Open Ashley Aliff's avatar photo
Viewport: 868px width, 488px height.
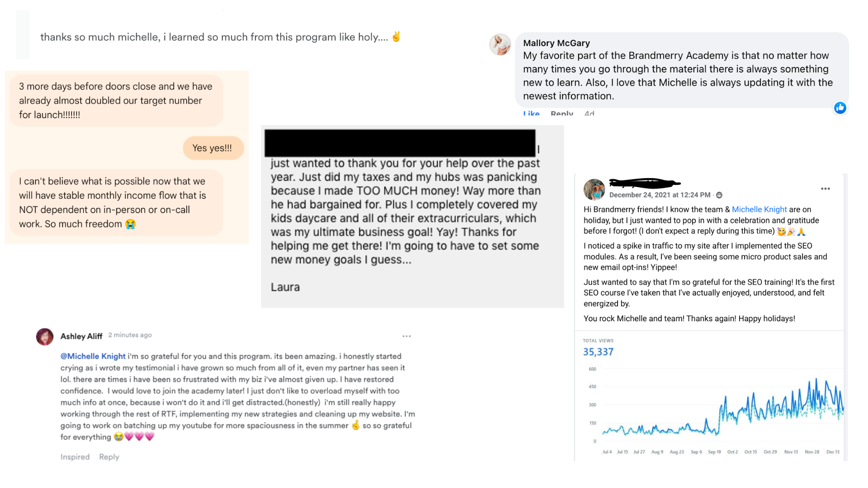(45, 337)
